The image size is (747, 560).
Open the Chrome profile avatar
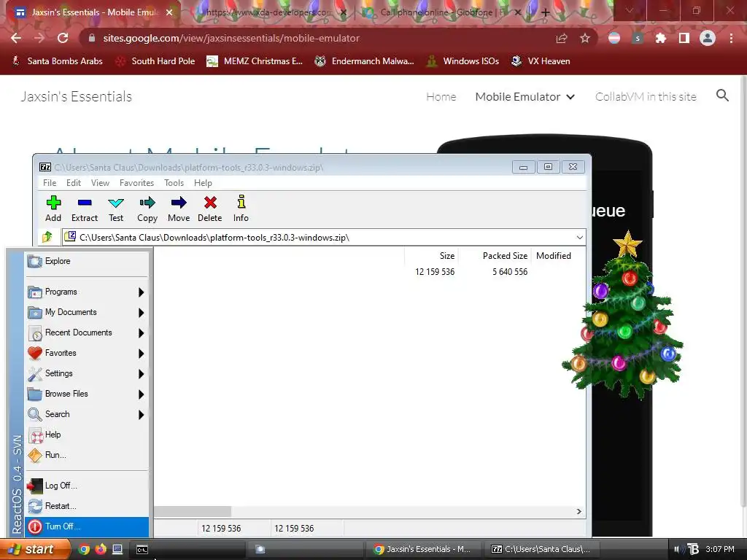tap(708, 38)
